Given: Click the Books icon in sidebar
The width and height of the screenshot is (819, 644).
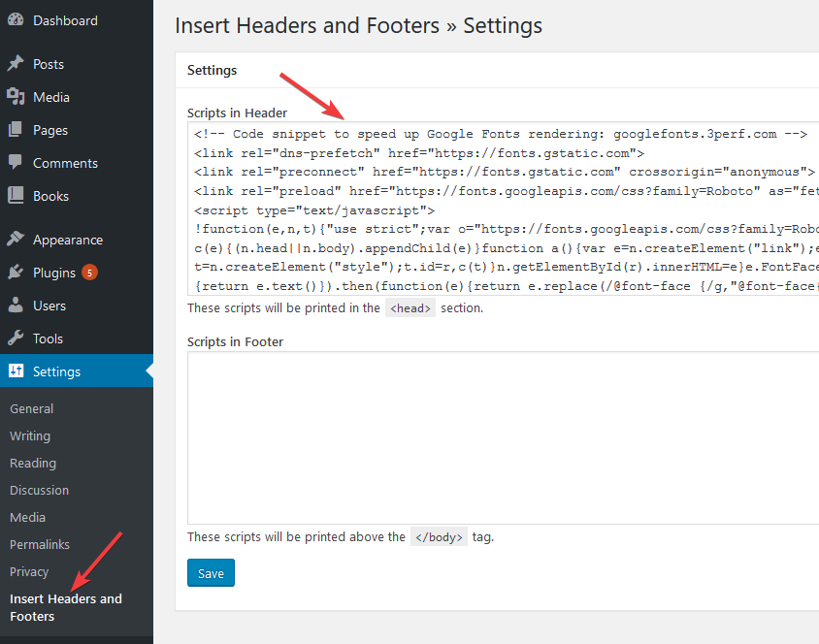Looking at the screenshot, I should click(x=16, y=195).
